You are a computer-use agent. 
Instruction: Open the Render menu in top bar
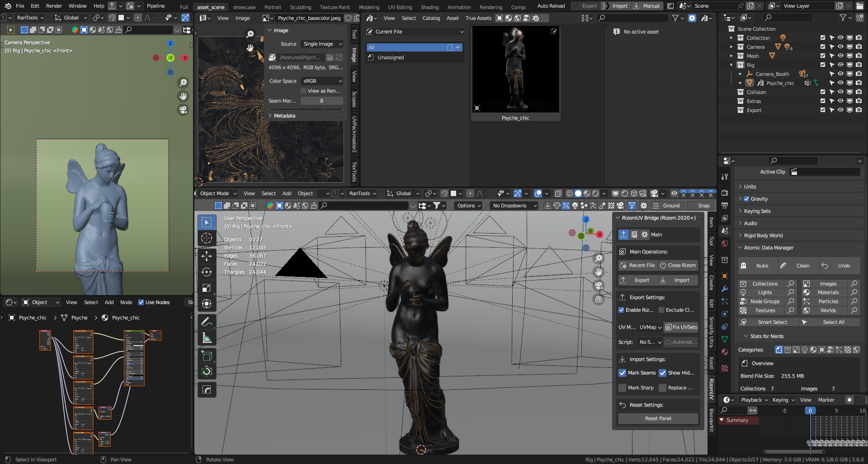[x=54, y=6]
